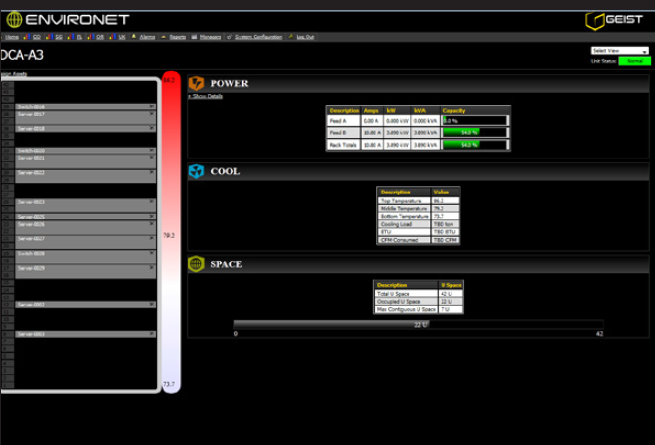Click the Assign Assets link
Image resolution: width=655 pixels, height=445 pixels.
point(14,73)
